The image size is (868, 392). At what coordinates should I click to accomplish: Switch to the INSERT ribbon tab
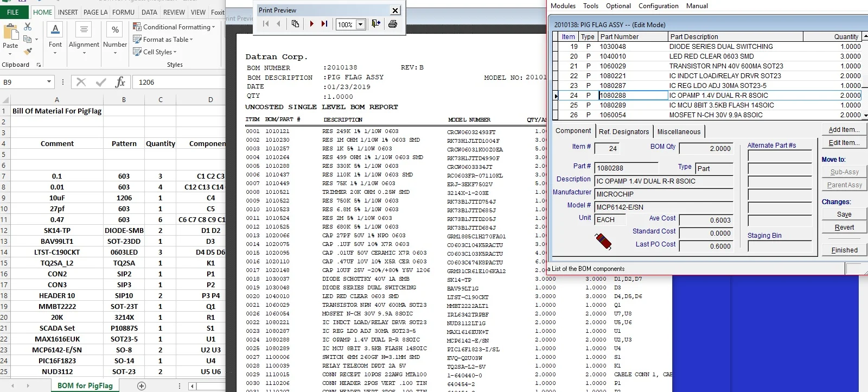[x=68, y=12]
